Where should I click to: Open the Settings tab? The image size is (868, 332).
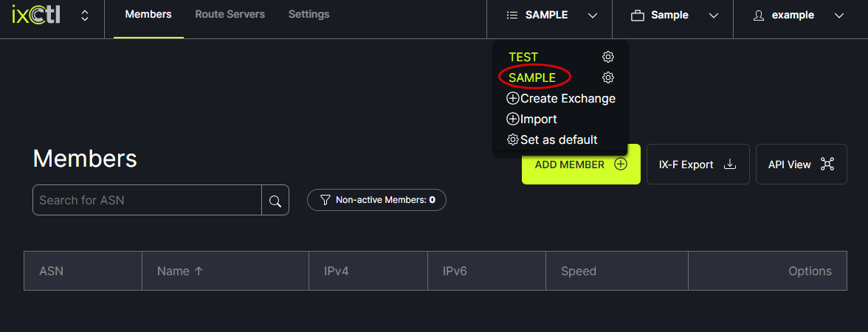click(309, 15)
